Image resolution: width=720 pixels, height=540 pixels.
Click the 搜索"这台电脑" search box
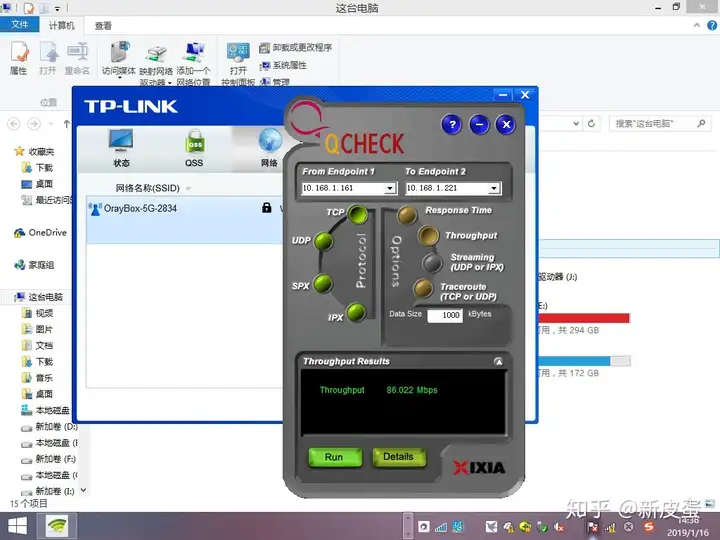click(x=660, y=124)
